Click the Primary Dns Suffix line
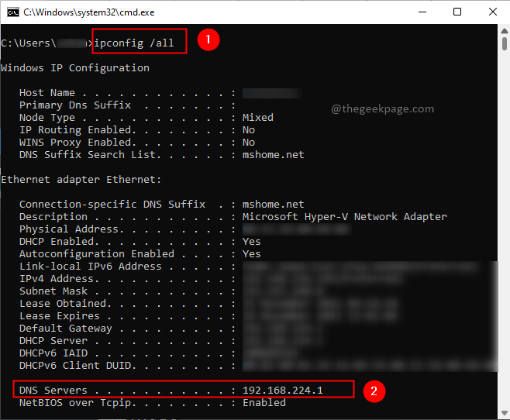The height and width of the screenshot is (420, 510). coord(127,105)
